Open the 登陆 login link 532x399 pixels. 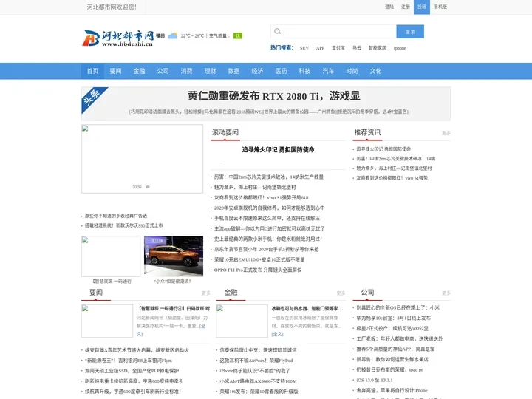click(389, 7)
